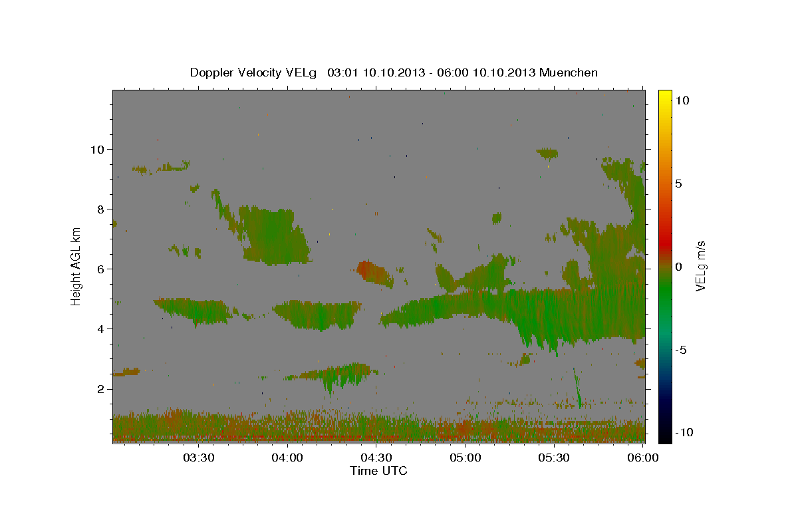Click the colorbar value 5
The width and height of the screenshot is (798, 532).
[x=680, y=184]
